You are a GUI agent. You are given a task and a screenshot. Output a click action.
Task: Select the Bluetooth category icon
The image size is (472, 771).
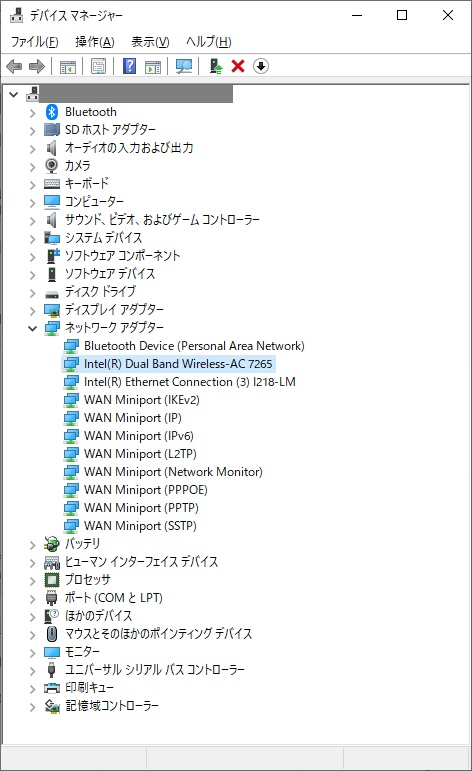[52, 112]
